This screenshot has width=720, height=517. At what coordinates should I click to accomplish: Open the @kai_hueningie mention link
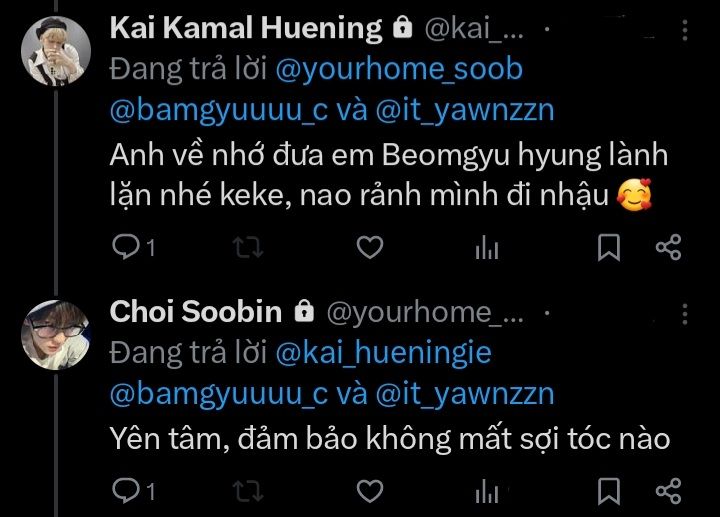(383, 353)
